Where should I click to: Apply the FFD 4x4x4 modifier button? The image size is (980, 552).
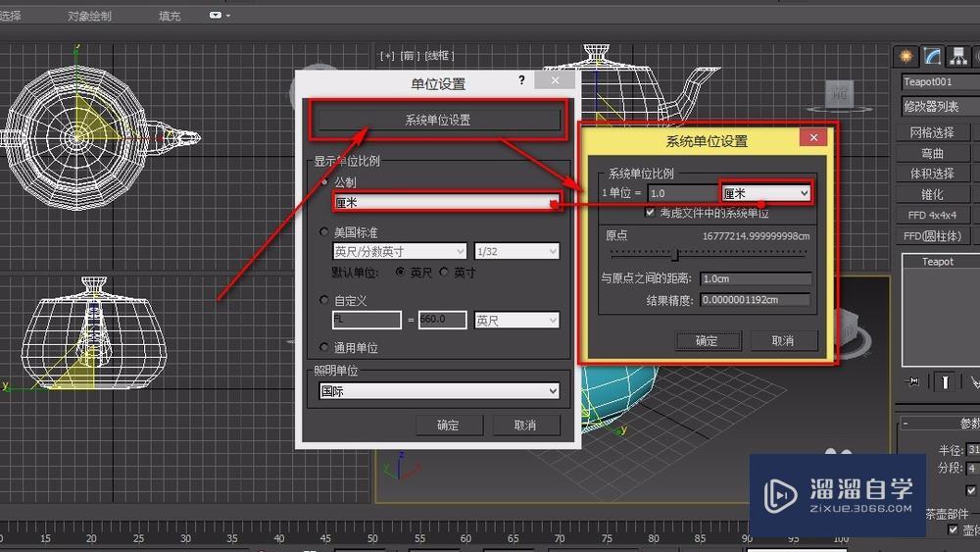click(932, 215)
